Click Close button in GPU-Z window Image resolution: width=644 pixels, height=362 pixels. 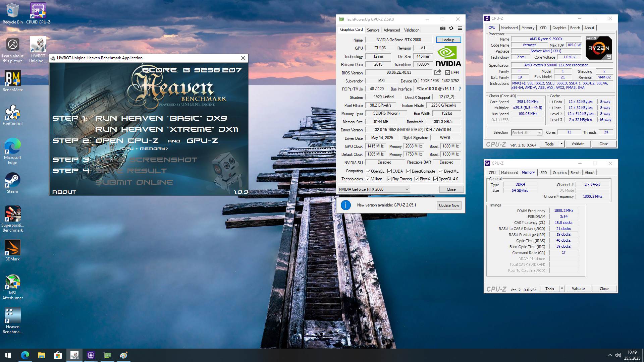451,189
